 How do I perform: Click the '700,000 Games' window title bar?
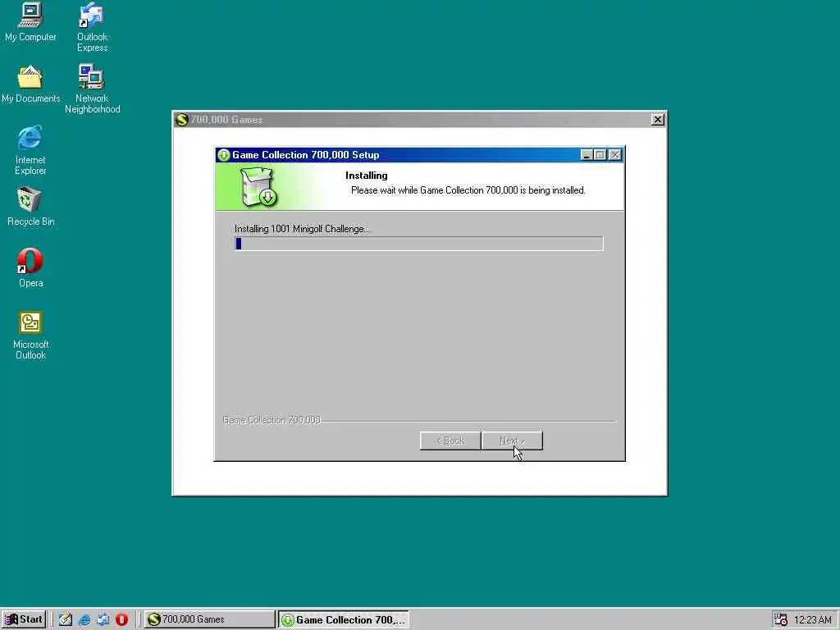coord(420,120)
